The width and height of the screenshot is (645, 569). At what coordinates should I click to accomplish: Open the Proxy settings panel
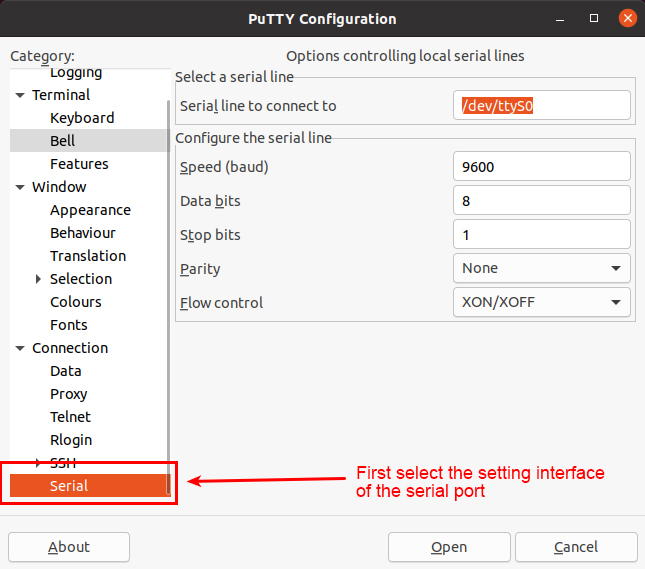click(x=68, y=395)
